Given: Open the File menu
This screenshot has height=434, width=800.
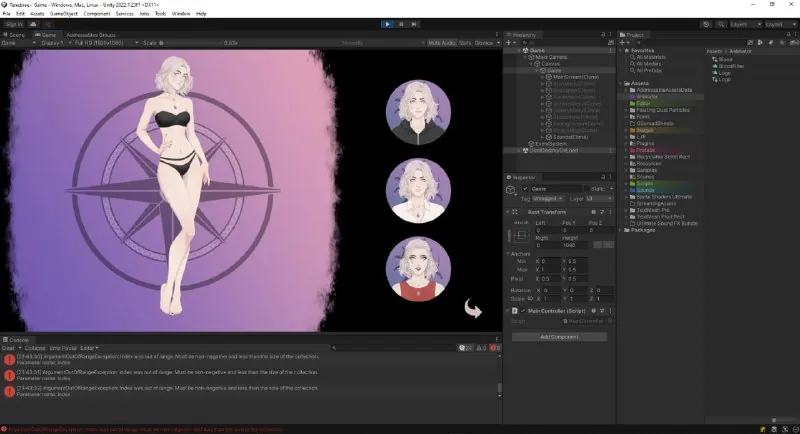Looking at the screenshot, I should (x=6, y=14).
